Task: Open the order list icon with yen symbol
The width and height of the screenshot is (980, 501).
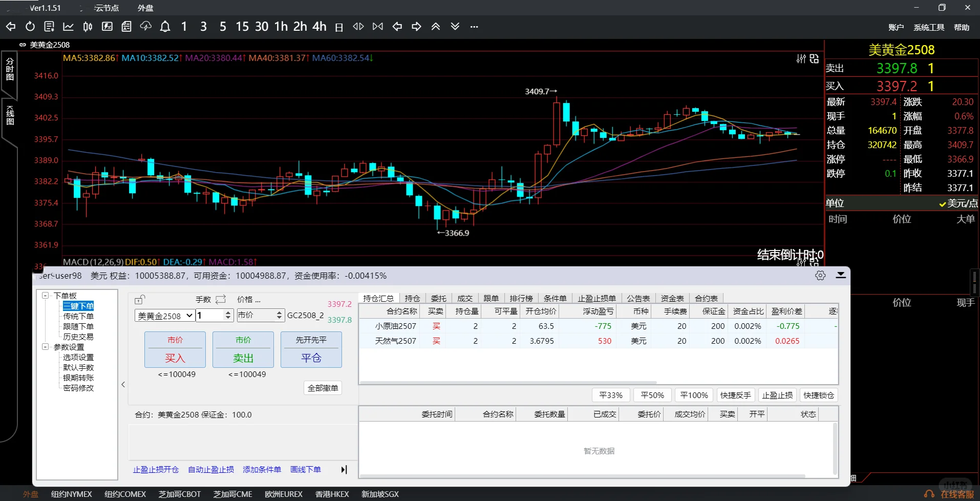Action: point(49,27)
